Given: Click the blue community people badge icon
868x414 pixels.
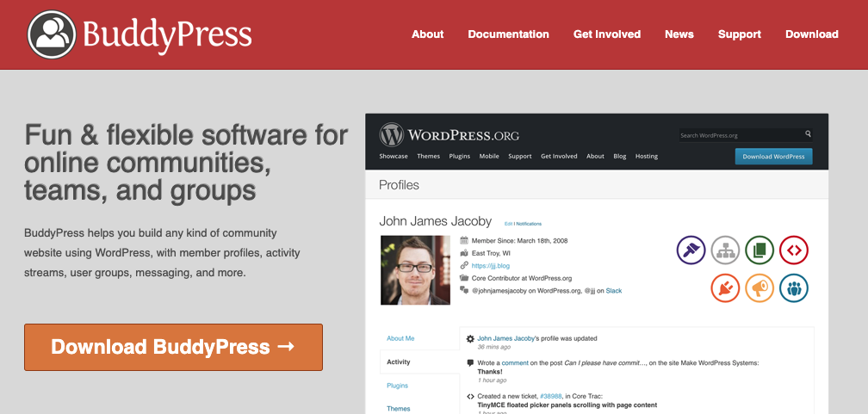Looking at the screenshot, I should click(x=794, y=287).
